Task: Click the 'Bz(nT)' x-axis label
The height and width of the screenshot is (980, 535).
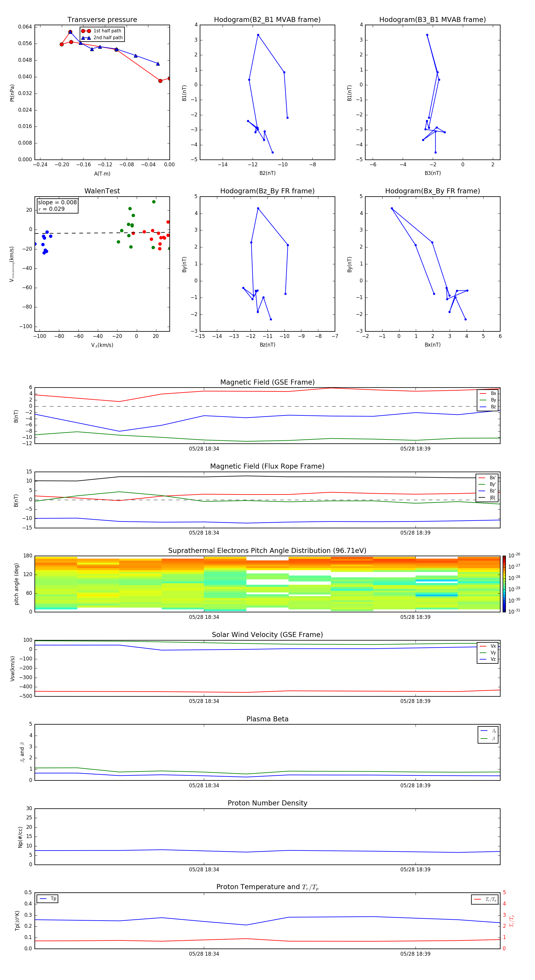Action: pyautogui.click(x=267, y=345)
